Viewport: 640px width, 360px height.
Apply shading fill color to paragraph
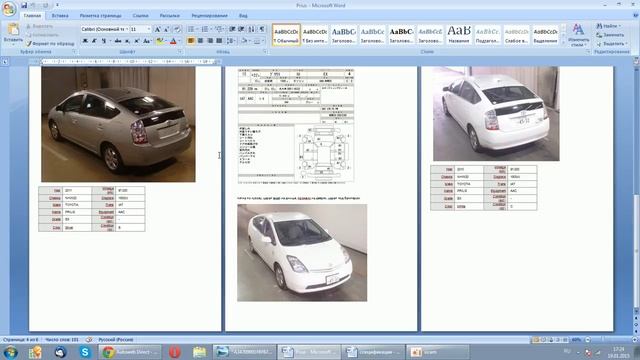tap(245, 41)
